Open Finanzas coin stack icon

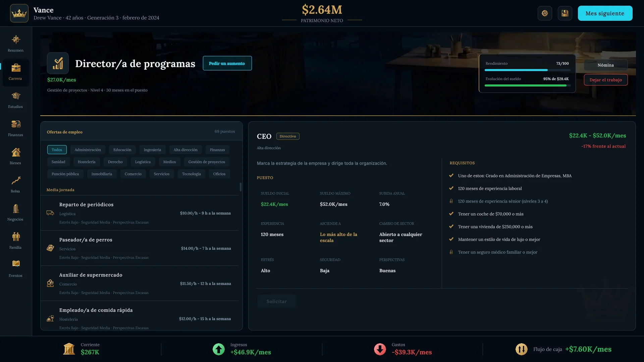(16, 124)
